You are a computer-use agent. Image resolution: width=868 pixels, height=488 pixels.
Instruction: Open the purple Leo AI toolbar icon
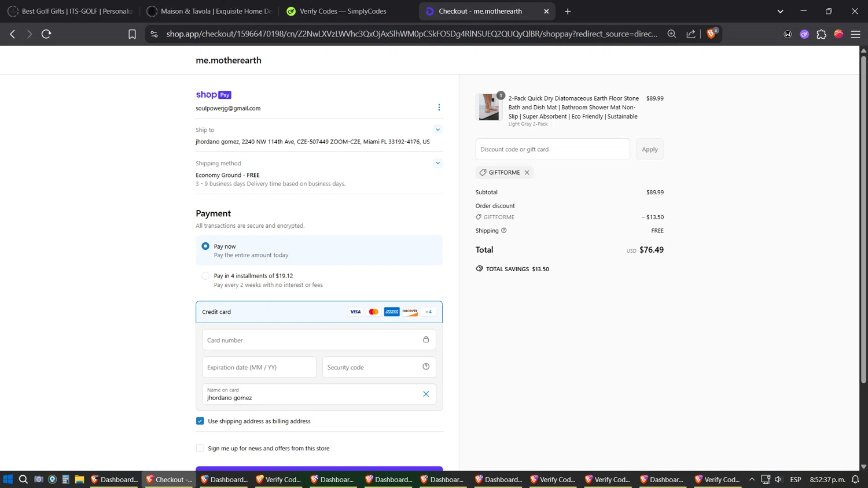tap(804, 34)
